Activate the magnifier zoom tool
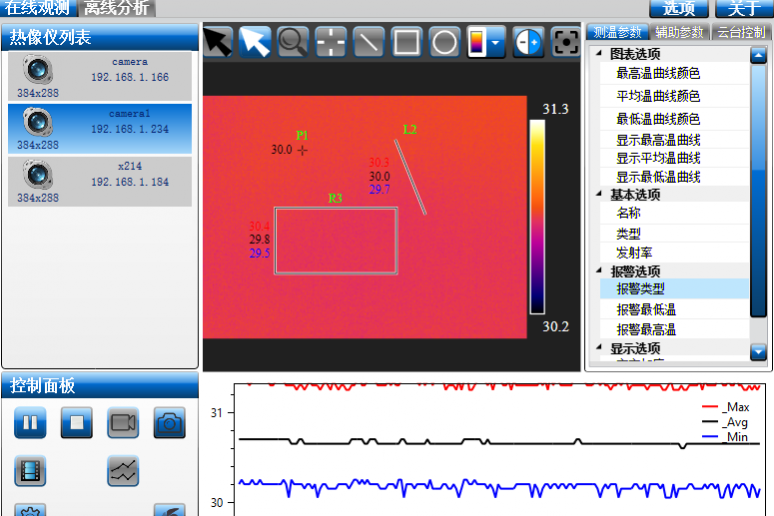The image size is (774, 516). coord(292,42)
